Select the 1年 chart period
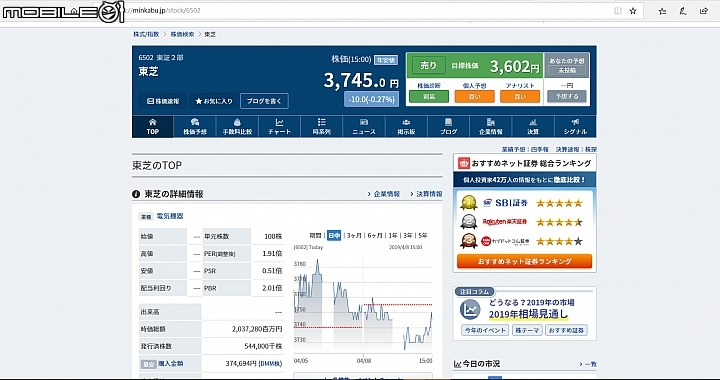This screenshot has height=380, width=720. tap(393, 235)
